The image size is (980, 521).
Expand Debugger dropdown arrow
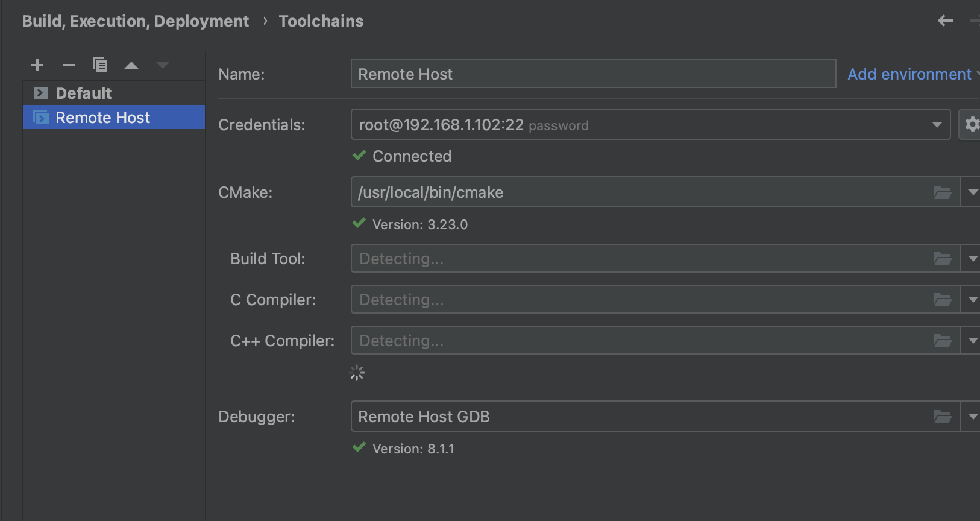972,417
